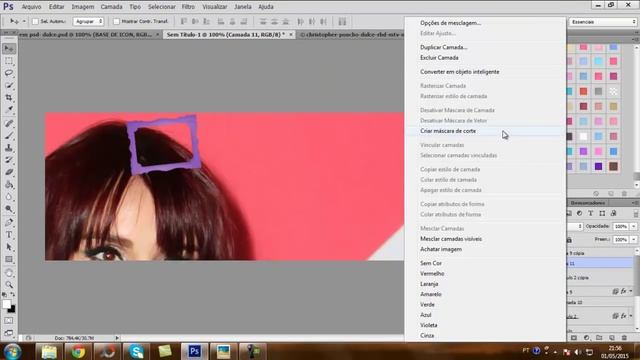This screenshot has height=360, width=640.
Task: Select the Move tool
Action: pos(9,49)
